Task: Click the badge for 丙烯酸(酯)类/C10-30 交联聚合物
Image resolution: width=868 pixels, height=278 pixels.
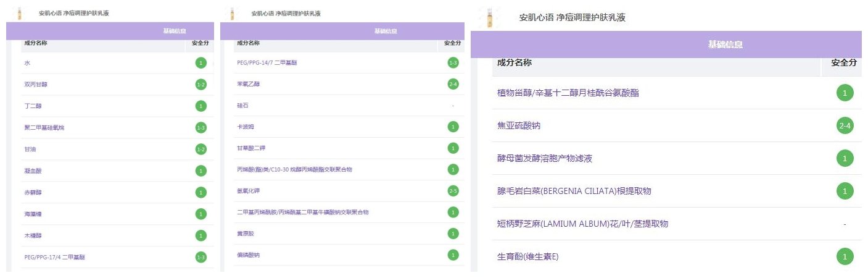Action: [x=453, y=169]
